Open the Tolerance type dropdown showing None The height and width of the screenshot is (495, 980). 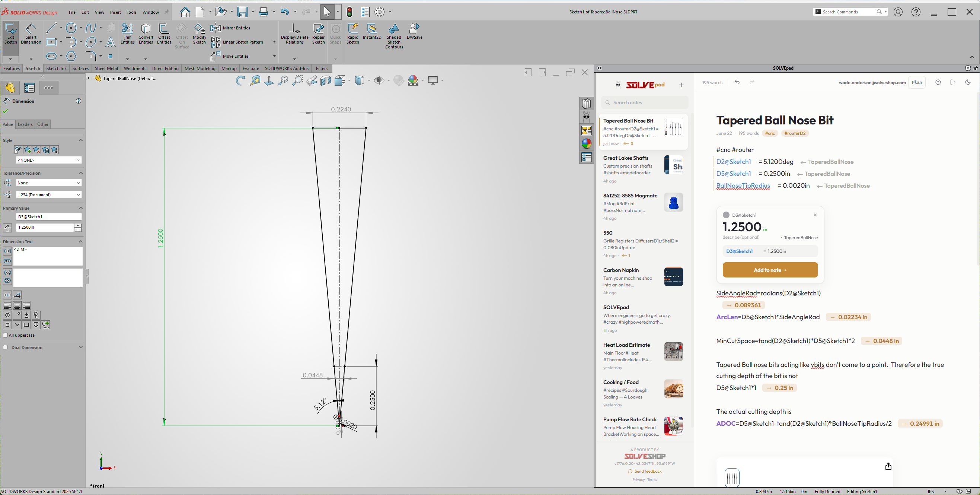point(49,183)
